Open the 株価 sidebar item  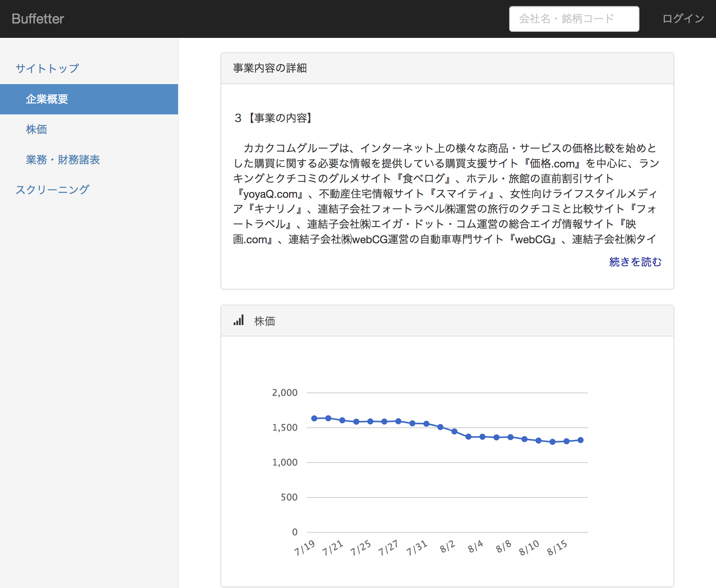coord(36,130)
